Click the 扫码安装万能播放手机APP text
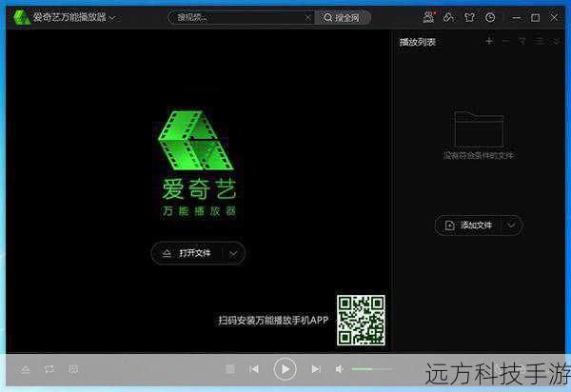Viewport: 571px width, 392px height. click(273, 321)
